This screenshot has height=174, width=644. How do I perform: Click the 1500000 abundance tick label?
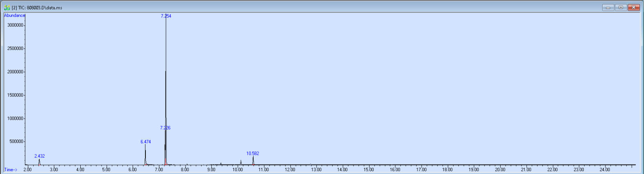15,95
